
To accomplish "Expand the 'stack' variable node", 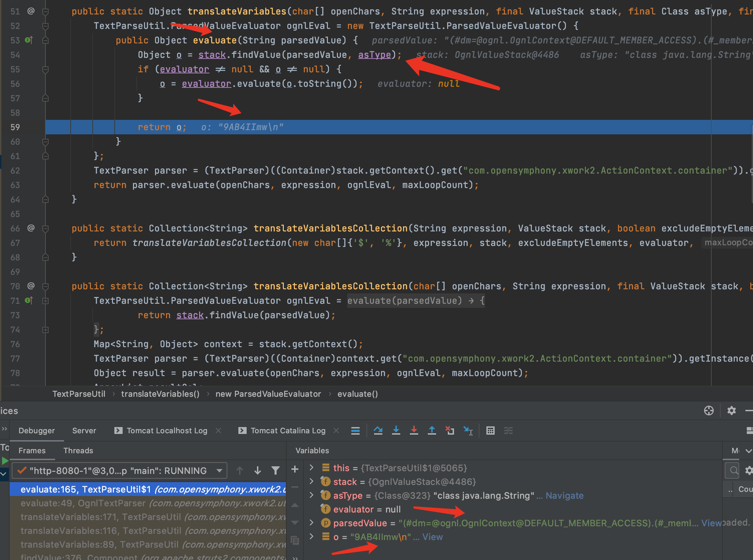I will [x=311, y=481].
